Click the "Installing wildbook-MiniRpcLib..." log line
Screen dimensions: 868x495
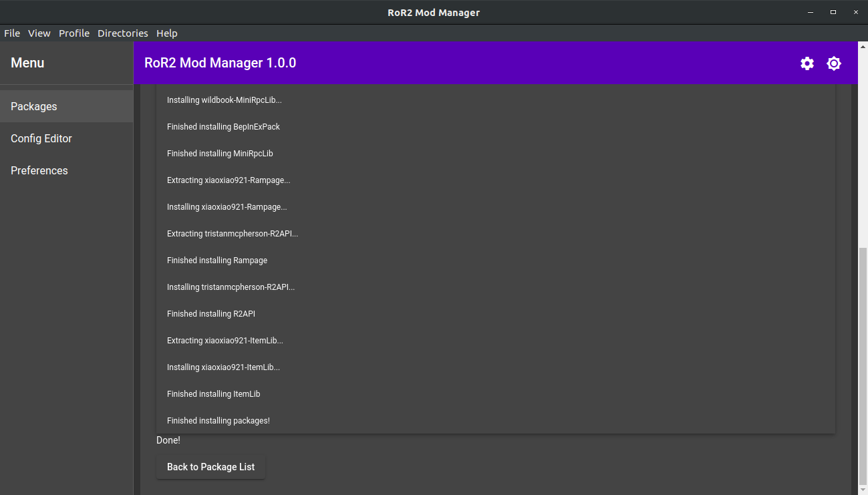coord(225,100)
